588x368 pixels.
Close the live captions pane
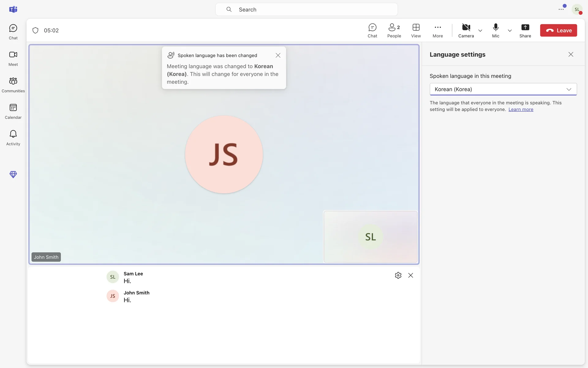click(410, 275)
